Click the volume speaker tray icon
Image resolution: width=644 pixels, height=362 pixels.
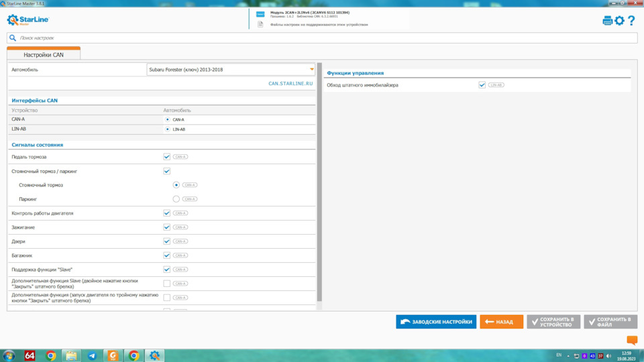point(608,356)
